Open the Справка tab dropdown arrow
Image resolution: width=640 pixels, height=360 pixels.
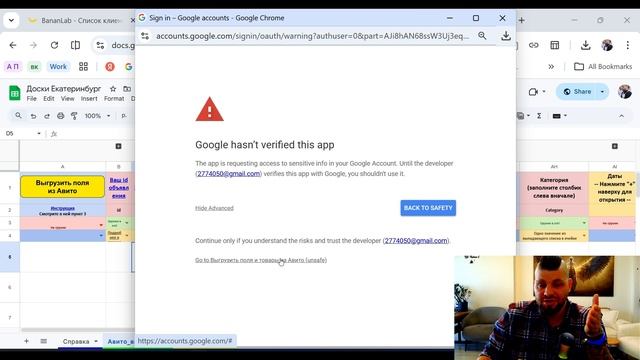[x=96, y=341]
